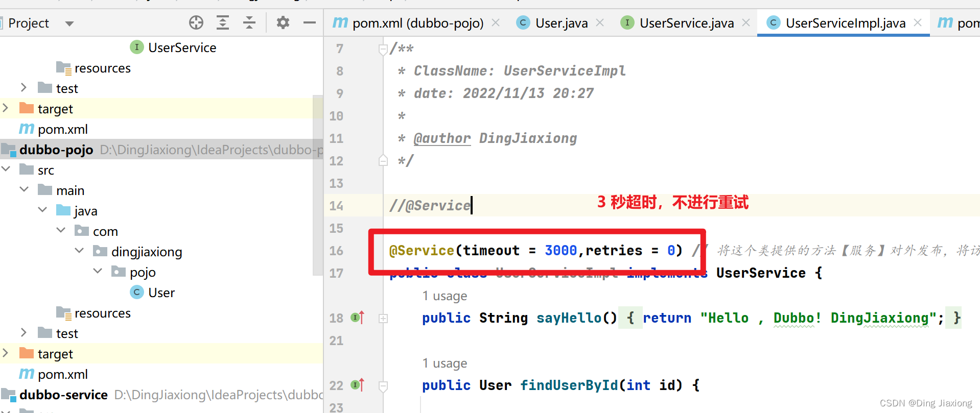Expand the test folder above dubbo-pojo

[24, 88]
